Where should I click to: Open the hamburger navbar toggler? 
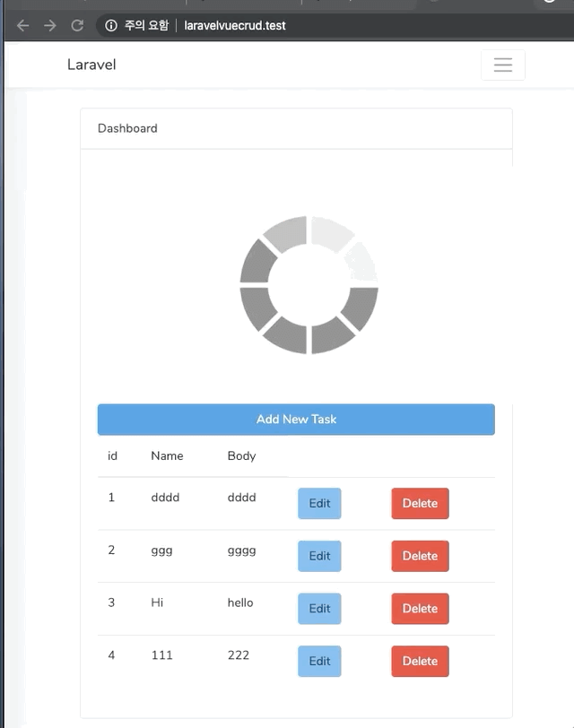(503, 65)
